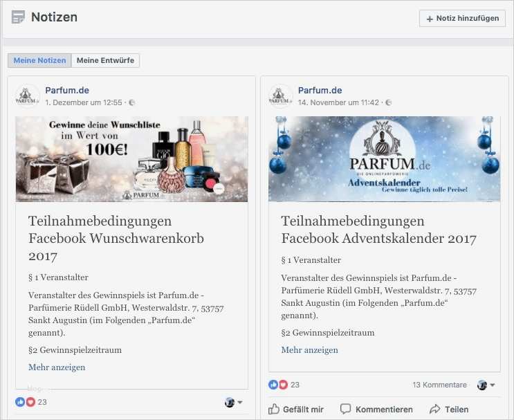Click § 1 Veranstalter heading in Wunschwarenkorb note
This screenshot has height=420, width=514.
[58, 277]
